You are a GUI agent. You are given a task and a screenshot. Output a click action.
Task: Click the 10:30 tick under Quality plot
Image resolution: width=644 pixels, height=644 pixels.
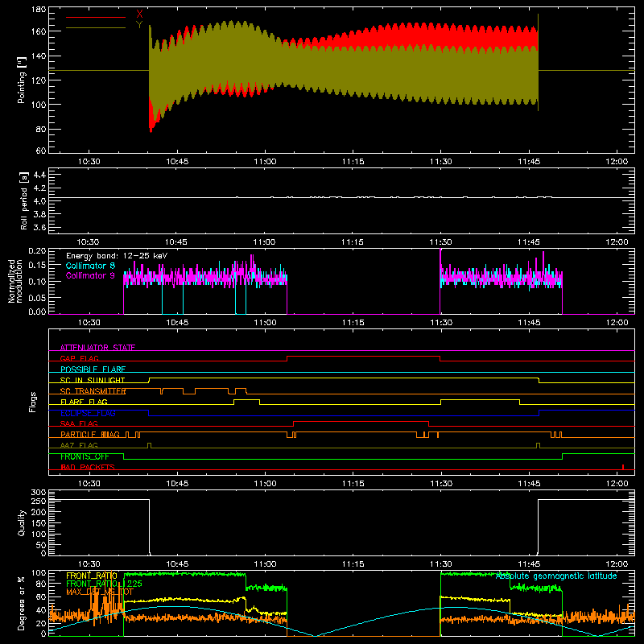[89, 564]
